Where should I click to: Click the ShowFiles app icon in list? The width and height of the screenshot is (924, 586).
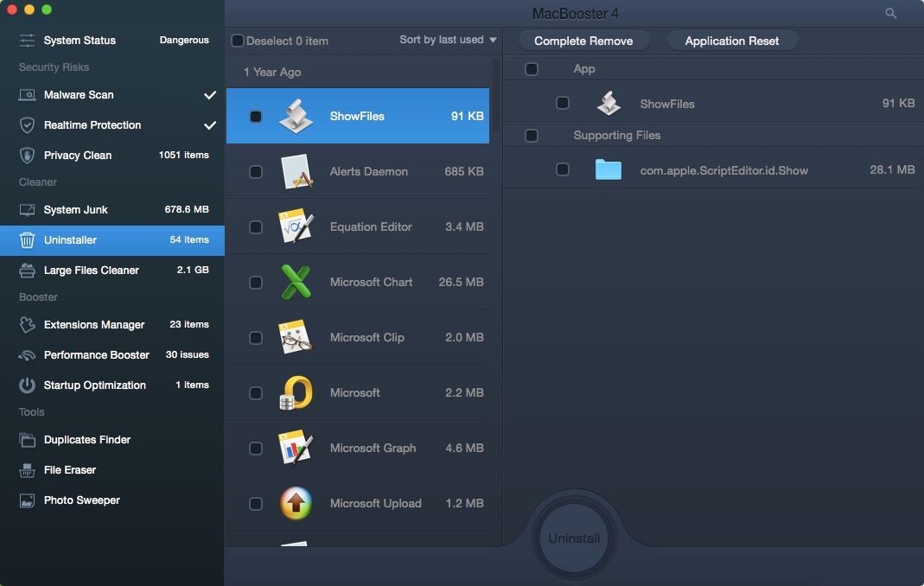point(296,116)
